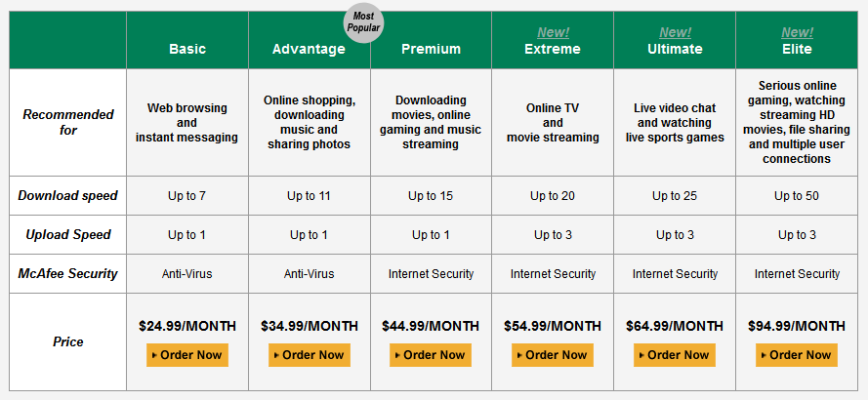The width and height of the screenshot is (868, 400).
Task: Order the Extreme plan now
Action: [553, 355]
